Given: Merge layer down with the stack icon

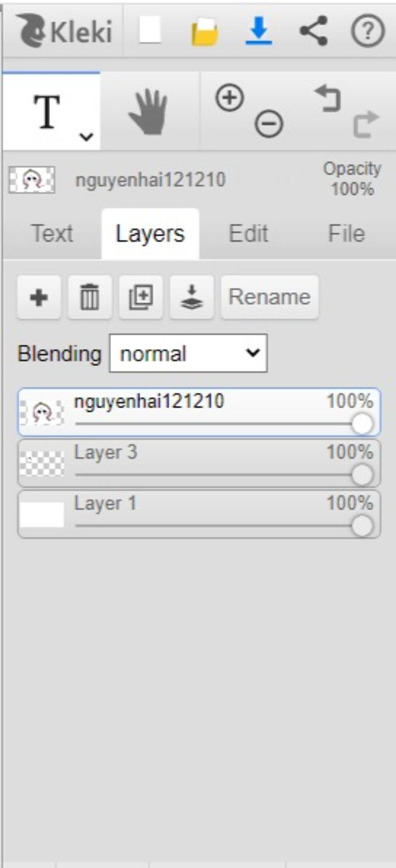Looking at the screenshot, I should 192,297.
